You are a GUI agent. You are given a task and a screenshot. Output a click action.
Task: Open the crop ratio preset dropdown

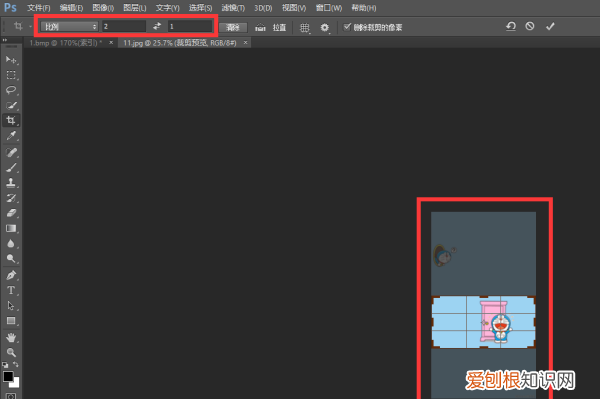tap(70, 26)
